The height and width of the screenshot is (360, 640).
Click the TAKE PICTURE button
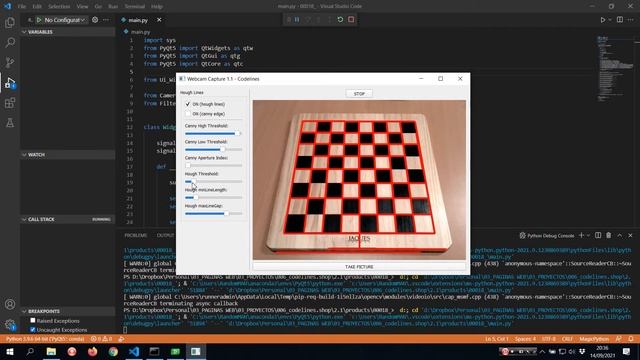(x=359, y=267)
